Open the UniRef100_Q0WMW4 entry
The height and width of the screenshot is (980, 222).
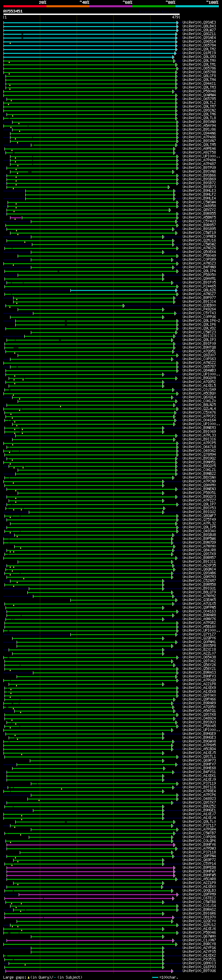[199, 95]
